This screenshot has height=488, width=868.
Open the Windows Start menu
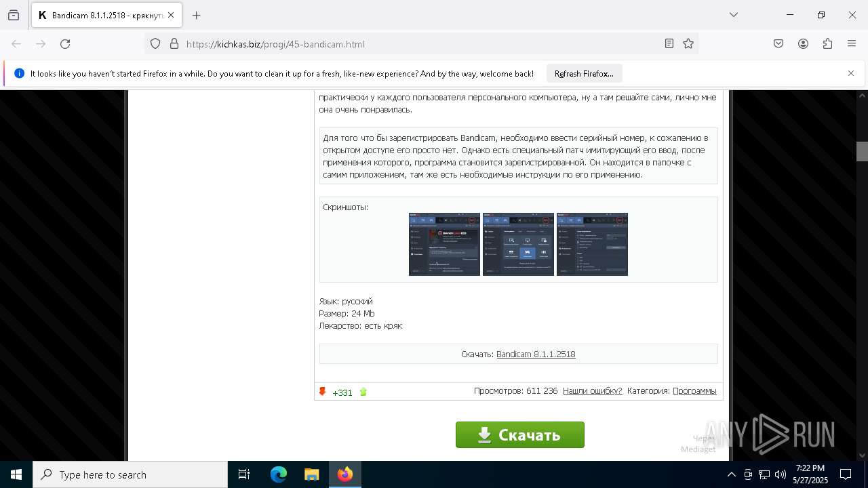16,474
